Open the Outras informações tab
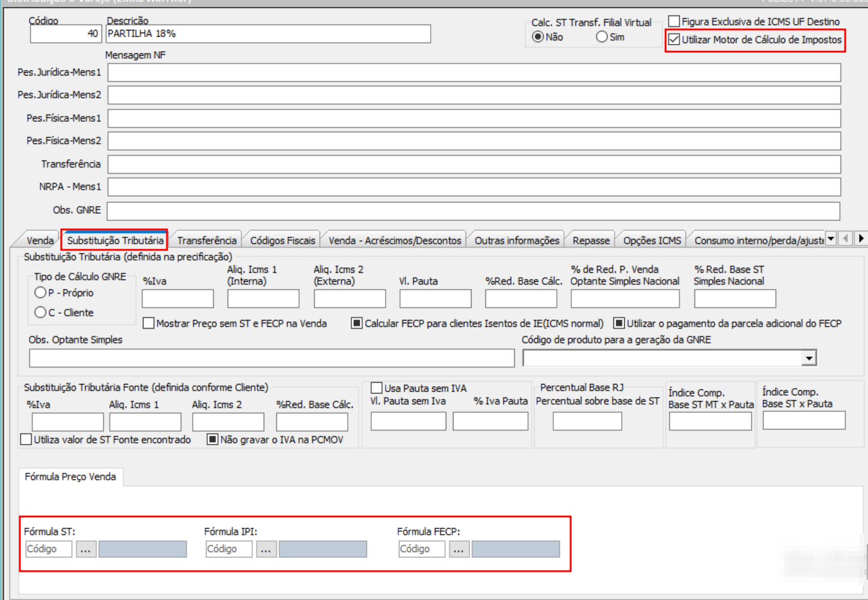Viewport: 868px width, 600px height. pos(517,240)
